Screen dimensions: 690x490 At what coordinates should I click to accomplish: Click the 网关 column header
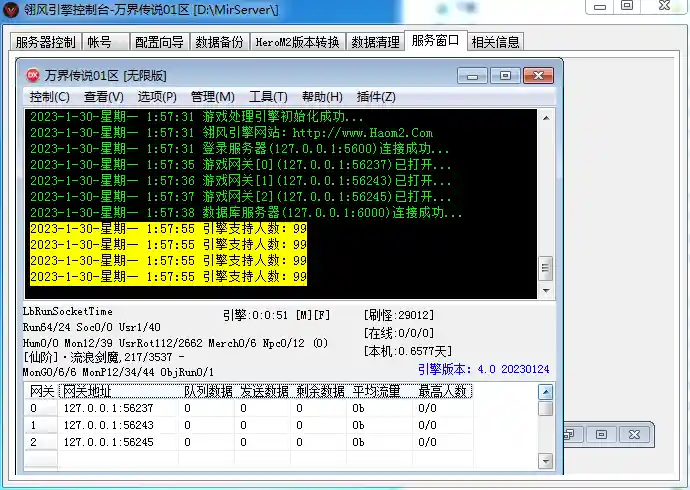[41, 391]
